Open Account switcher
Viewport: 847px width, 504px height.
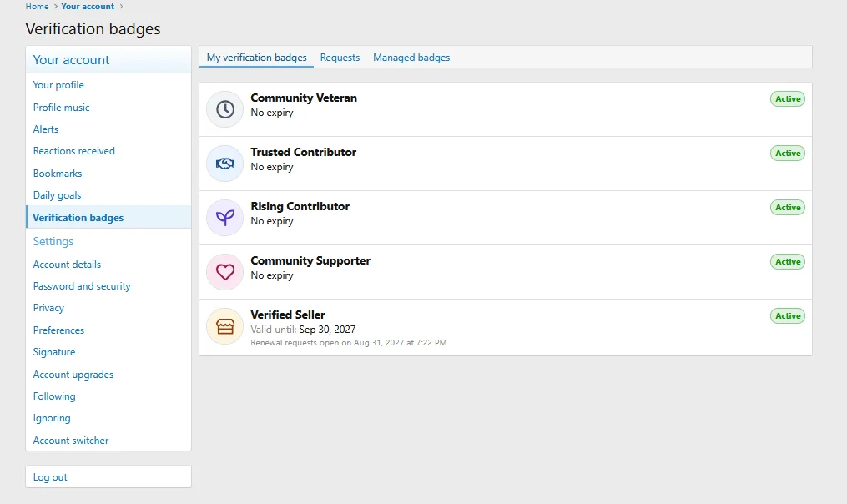pos(71,441)
